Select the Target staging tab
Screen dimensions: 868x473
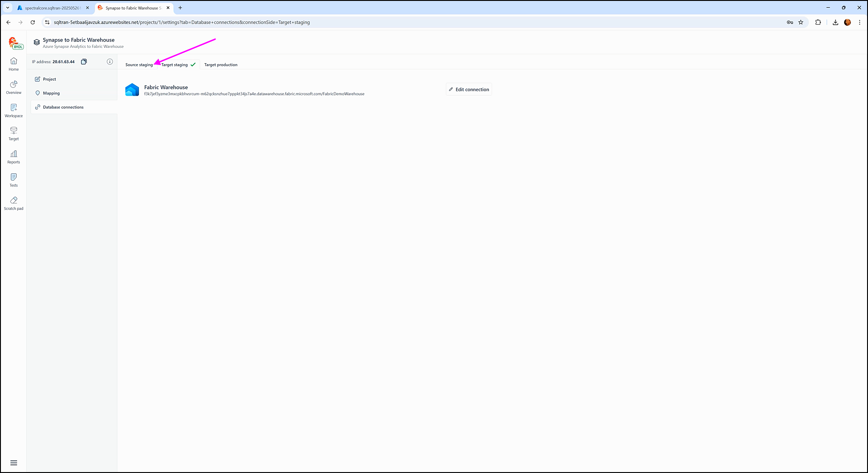[x=175, y=65]
